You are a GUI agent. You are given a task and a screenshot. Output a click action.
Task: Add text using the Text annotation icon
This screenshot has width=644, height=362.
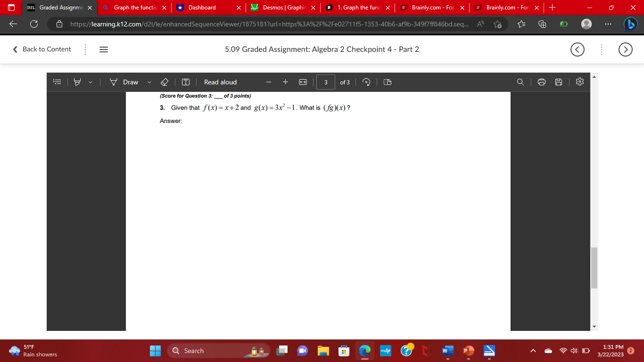coord(185,82)
